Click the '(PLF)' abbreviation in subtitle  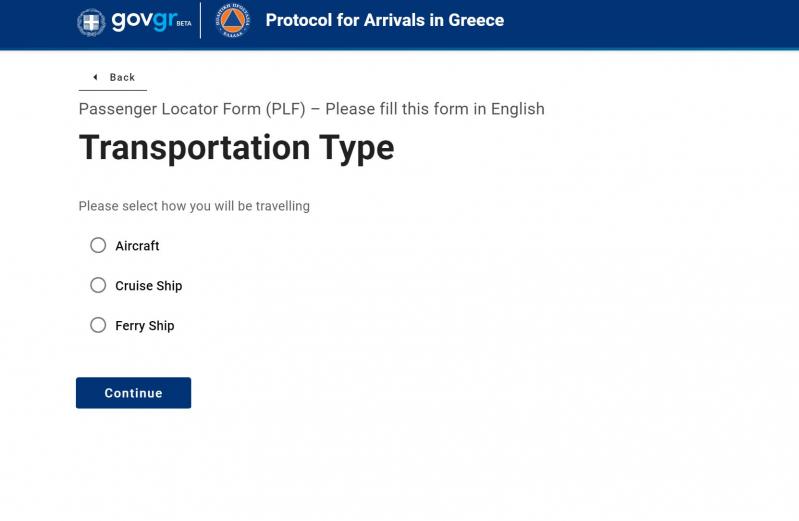tap(285, 109)
